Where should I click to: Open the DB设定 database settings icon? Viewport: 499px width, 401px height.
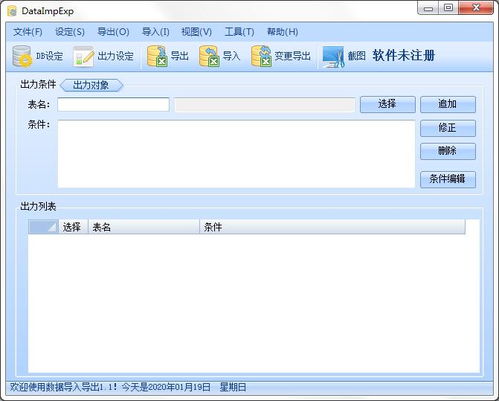pos(22,56)
